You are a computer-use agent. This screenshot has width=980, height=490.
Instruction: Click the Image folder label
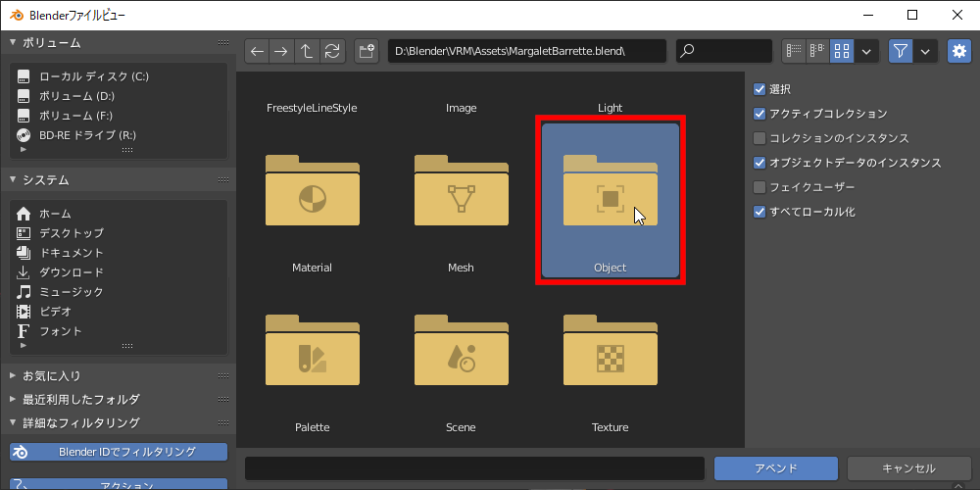pyautogui.click(x=462, y=108)
